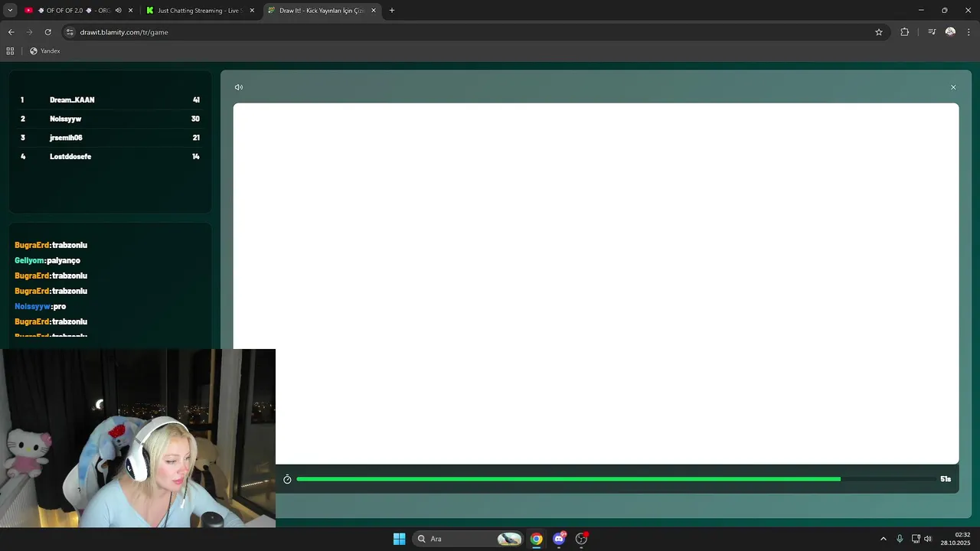Screen dimensions: 980x551
Task: Open Discord from the taskbar
Action: [559, 539]
